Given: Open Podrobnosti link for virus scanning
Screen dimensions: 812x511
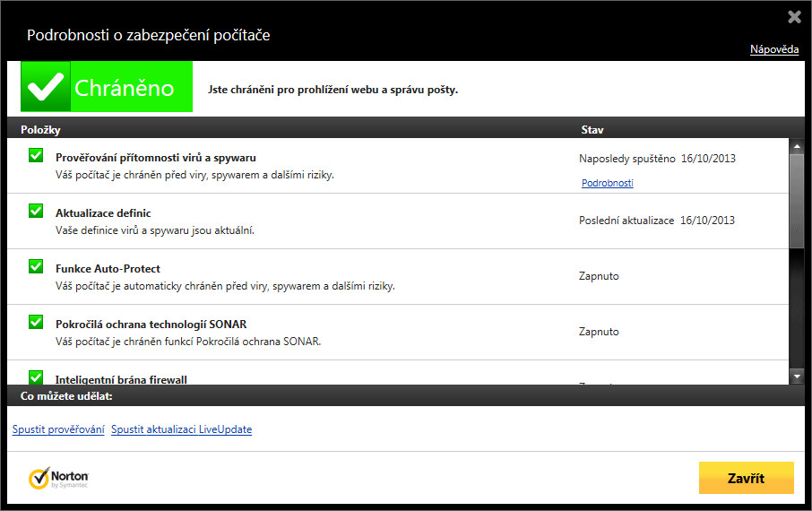Looking at the screenshot, I should click(607, 183).
